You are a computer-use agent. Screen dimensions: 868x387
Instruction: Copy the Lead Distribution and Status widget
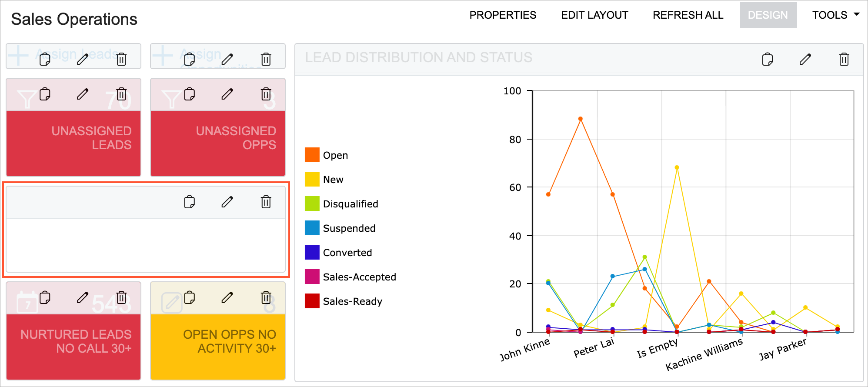pyautogui.click(x=767, y=59)
